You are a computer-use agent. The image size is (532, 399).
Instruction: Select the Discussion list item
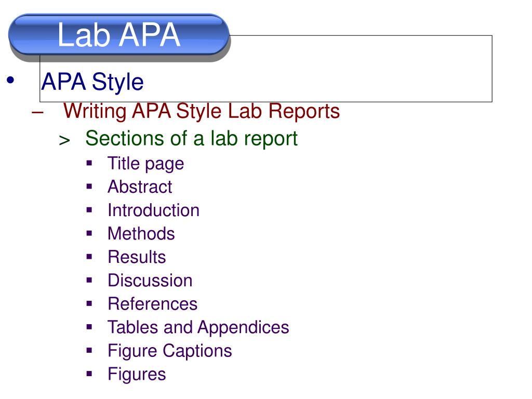150,280
